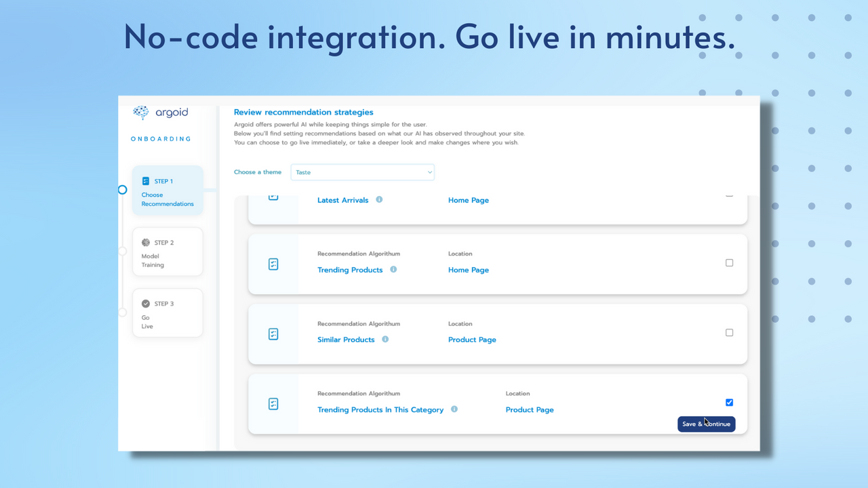The image size is (868, 488).
Task: Click the info icon beside Trending Products
Action: (x=393, y=269)
